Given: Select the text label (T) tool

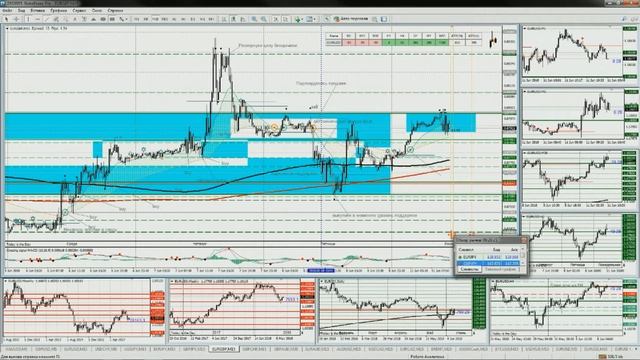Looking at the screenshot, I should [84, 19].
